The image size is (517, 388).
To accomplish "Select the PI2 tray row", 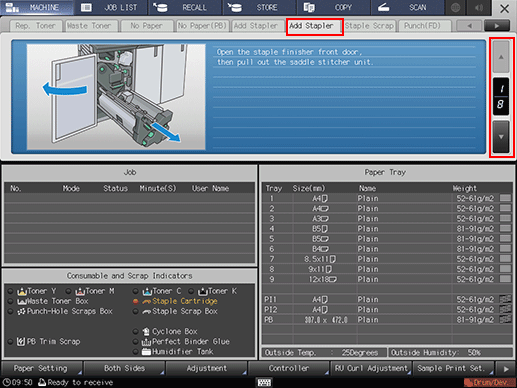I will (x=387, y=310).
